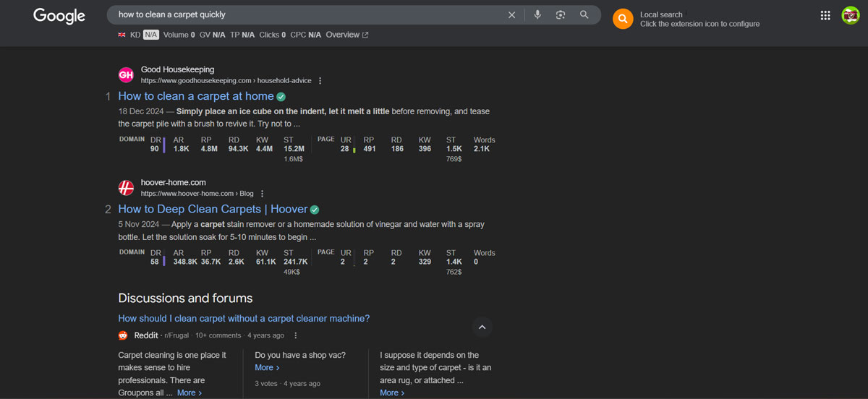
Task: Open options menu for Reddit discussion
Action: (x=296, y=335)
